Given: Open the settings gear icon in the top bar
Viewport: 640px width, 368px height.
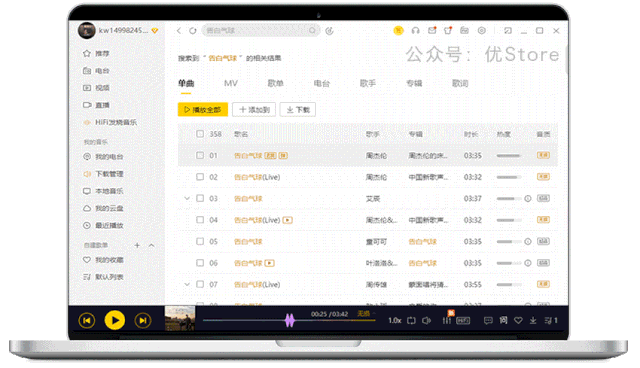Looking at the screenshot, I should (x=482, y=31).
